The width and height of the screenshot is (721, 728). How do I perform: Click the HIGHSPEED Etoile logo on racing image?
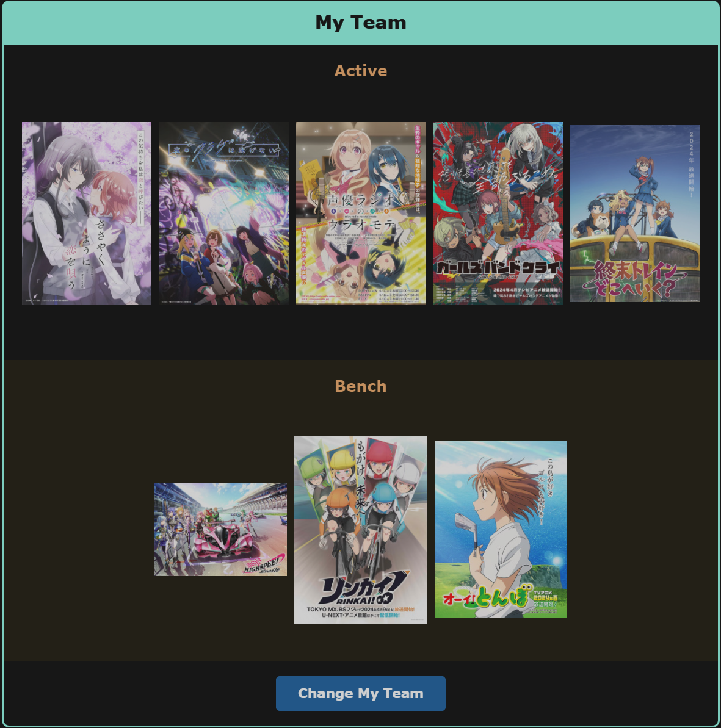point(264,565)
